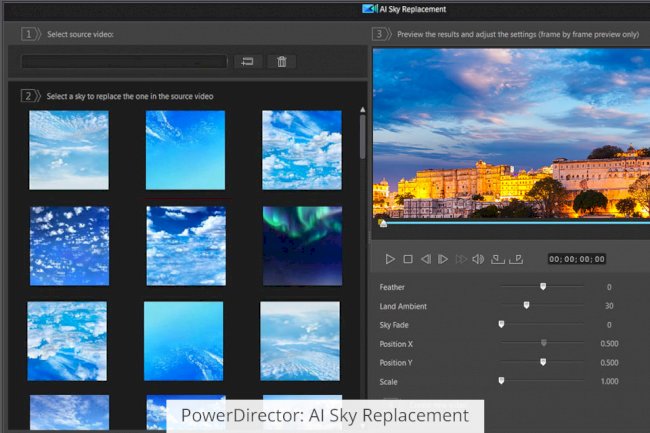The image size is (650, 433).
Task: Click the Feather label
Action: pos(392,287)
